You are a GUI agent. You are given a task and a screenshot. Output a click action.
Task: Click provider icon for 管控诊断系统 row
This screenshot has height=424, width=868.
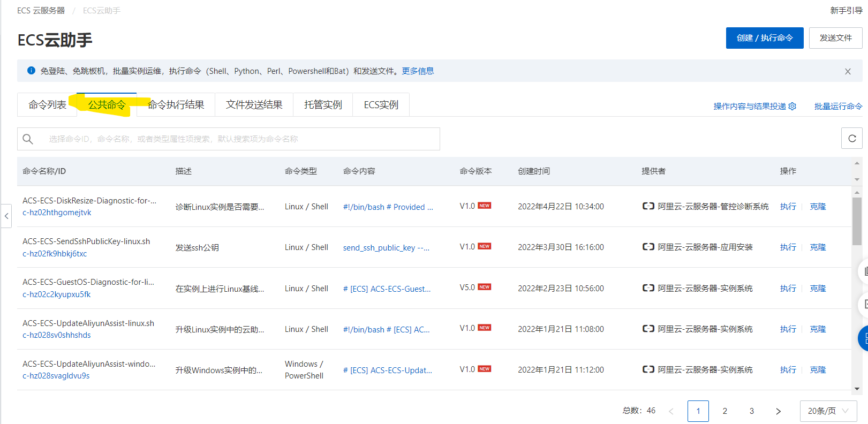pyautogui.click(x=648, y=206)
